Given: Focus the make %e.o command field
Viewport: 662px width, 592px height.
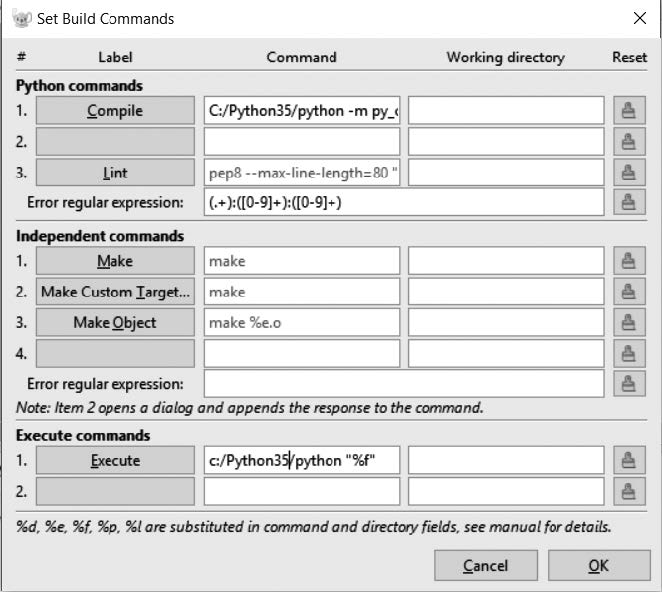Looking at the screenshot, I should pyautogui.click(x=302, y=322).
